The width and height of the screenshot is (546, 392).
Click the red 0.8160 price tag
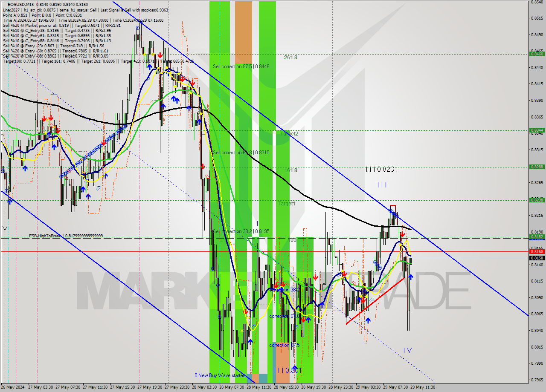537,251
